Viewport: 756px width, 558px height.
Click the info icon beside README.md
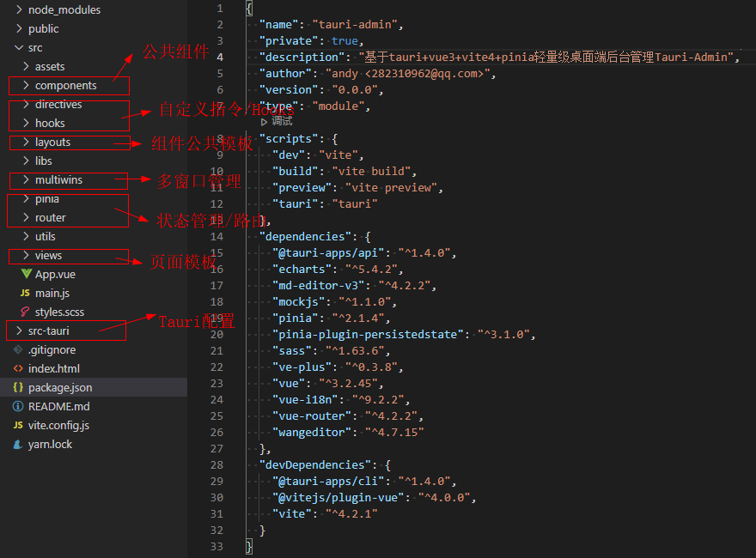point(18,407)
